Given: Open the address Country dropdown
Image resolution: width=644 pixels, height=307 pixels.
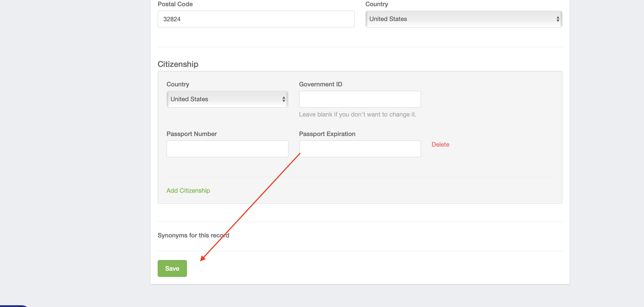Looking at the screenshot, I should pyautogui.click(x=464, y=19).
